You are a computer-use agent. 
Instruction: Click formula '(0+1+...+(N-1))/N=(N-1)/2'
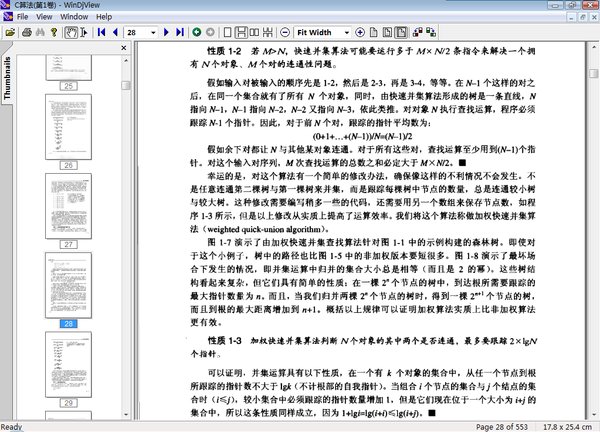tap(362, 136)
